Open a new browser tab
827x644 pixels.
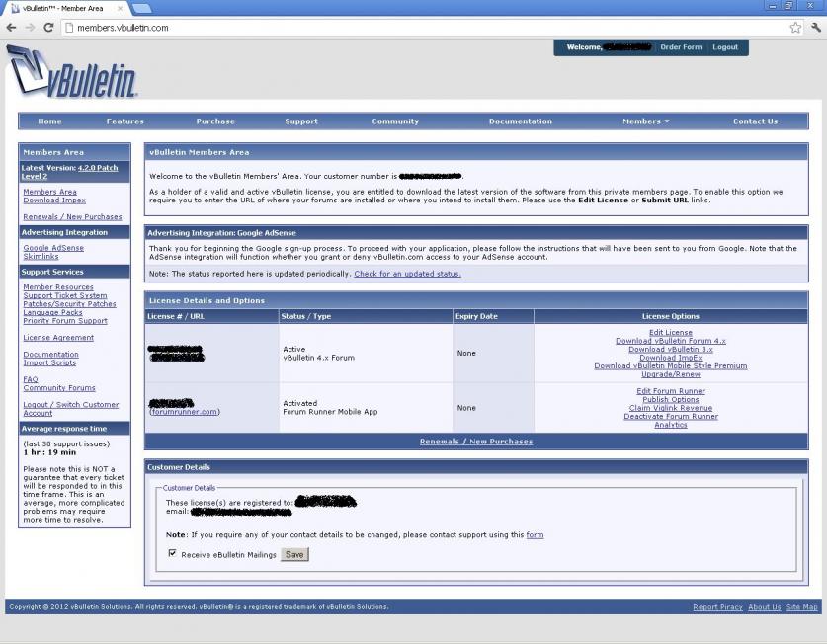[x=141, y=8]
